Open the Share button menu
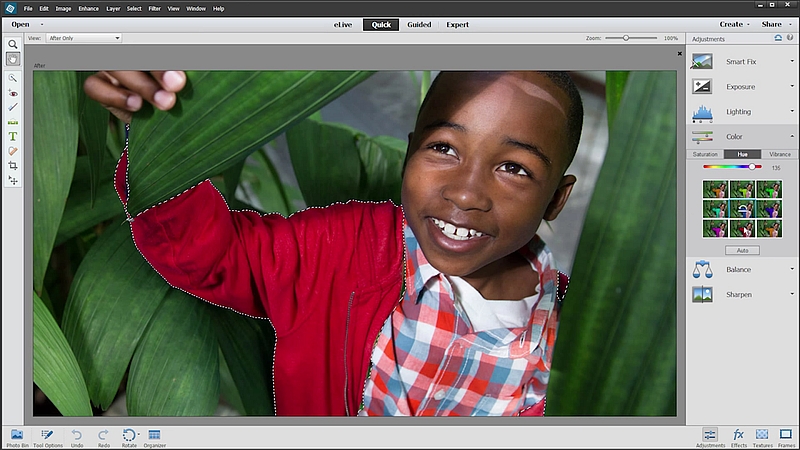 pos(771,24)
